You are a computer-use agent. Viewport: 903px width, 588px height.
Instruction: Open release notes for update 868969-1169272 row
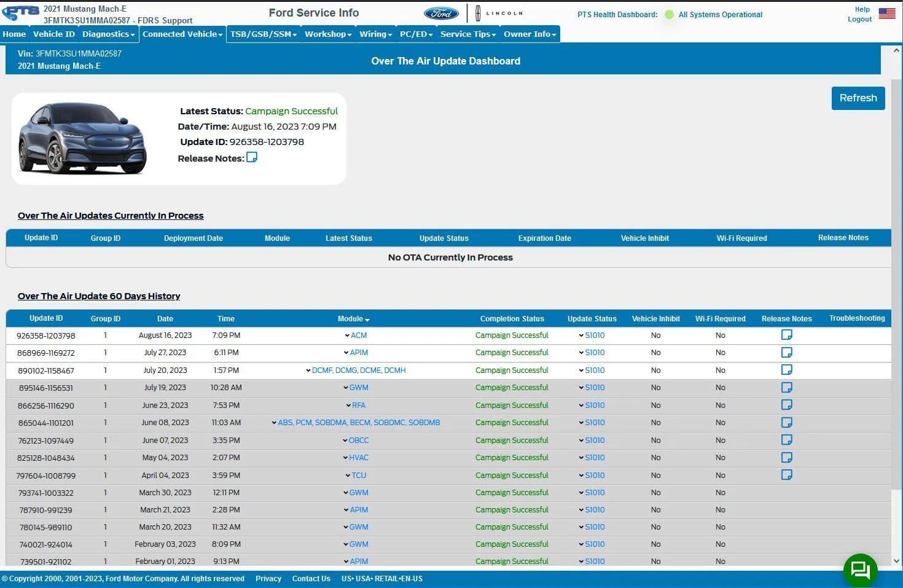tap(786, 352)
